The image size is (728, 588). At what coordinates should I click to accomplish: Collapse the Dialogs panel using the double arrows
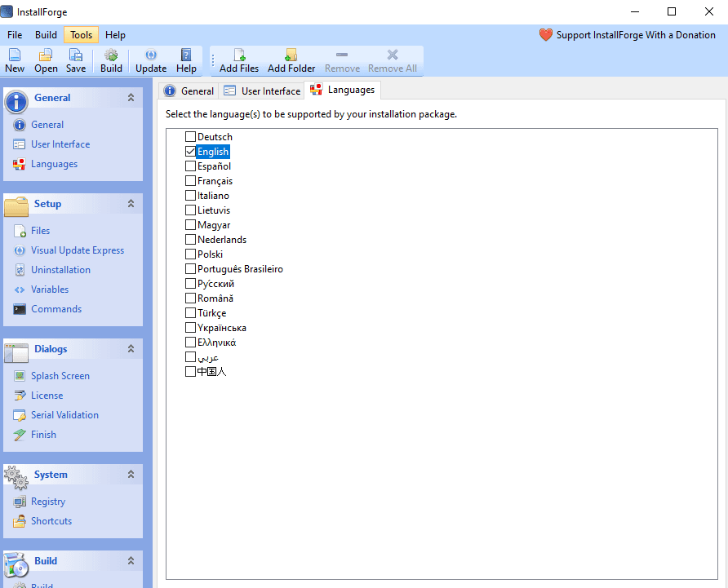coord(129,348)
